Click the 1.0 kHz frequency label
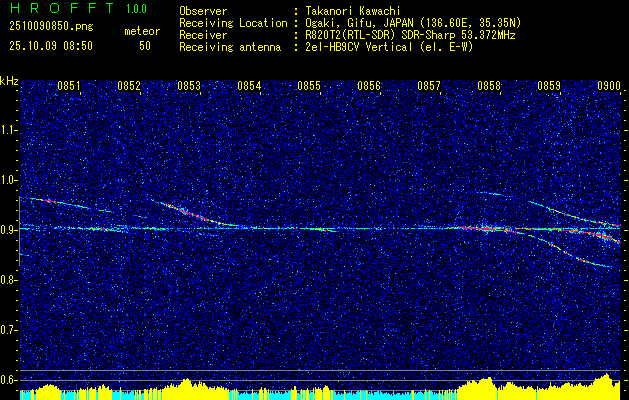 click(x=9, y=180)
